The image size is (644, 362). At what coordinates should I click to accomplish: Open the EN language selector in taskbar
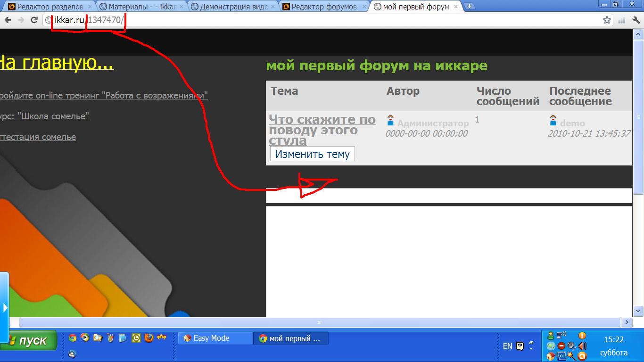507,346
